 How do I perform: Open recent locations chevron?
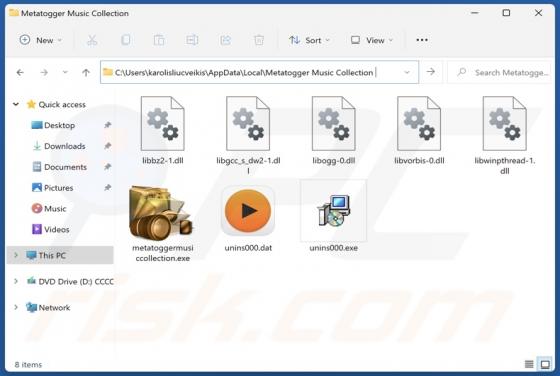point(65,72)
